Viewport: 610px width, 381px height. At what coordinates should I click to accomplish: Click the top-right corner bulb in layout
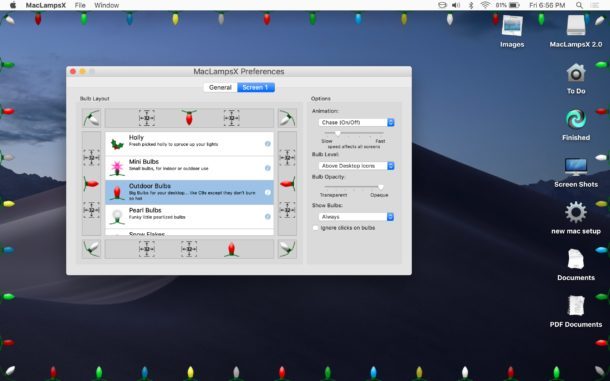pos(287,118)
